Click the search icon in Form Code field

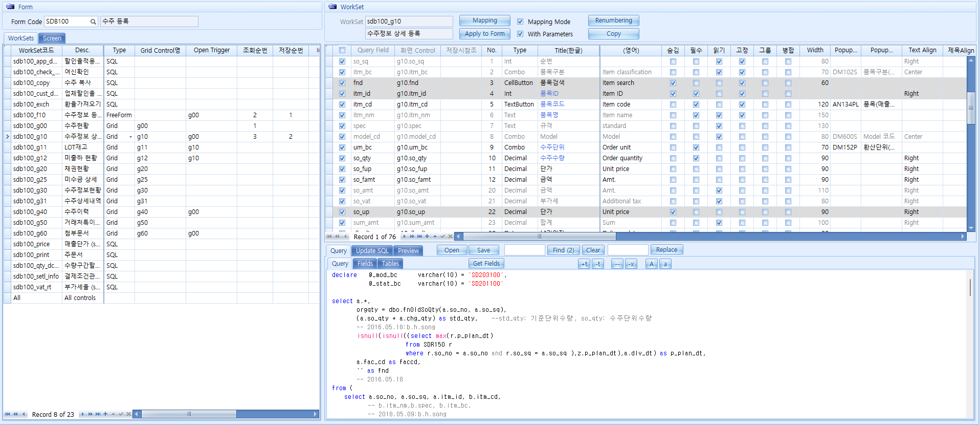click(93, 22)
